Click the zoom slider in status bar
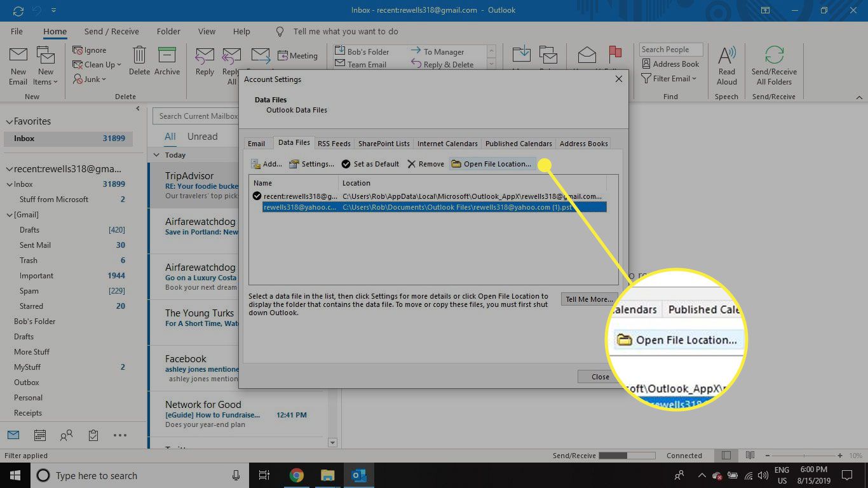Screen dimensions: 868x488 (x=805, y=456)
